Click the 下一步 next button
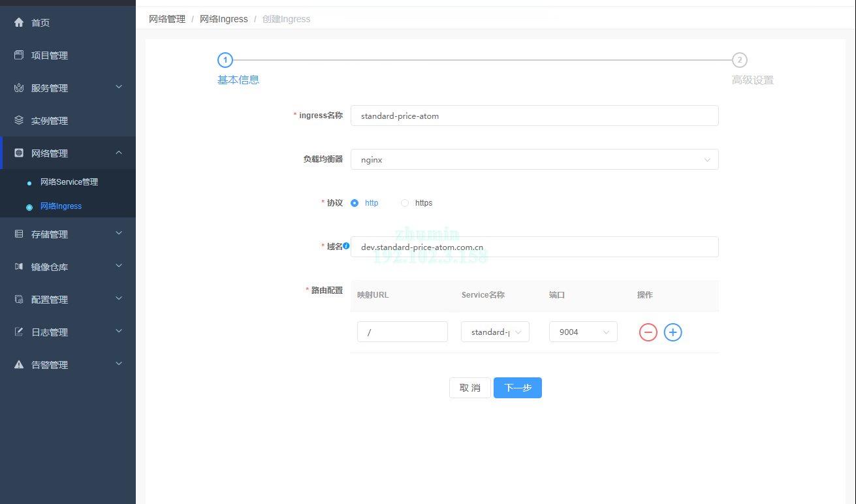Viewport: 856px width, 504px height. click(518, 388)
